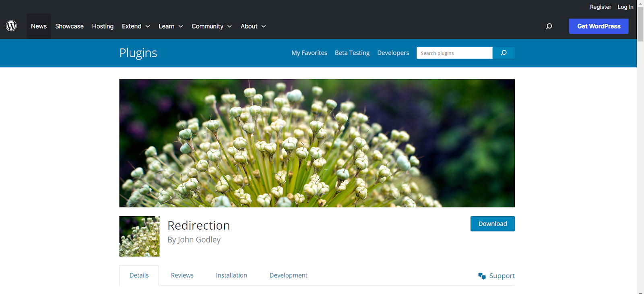
Task: Open the Learn nav label
Action: click(166, 26)
